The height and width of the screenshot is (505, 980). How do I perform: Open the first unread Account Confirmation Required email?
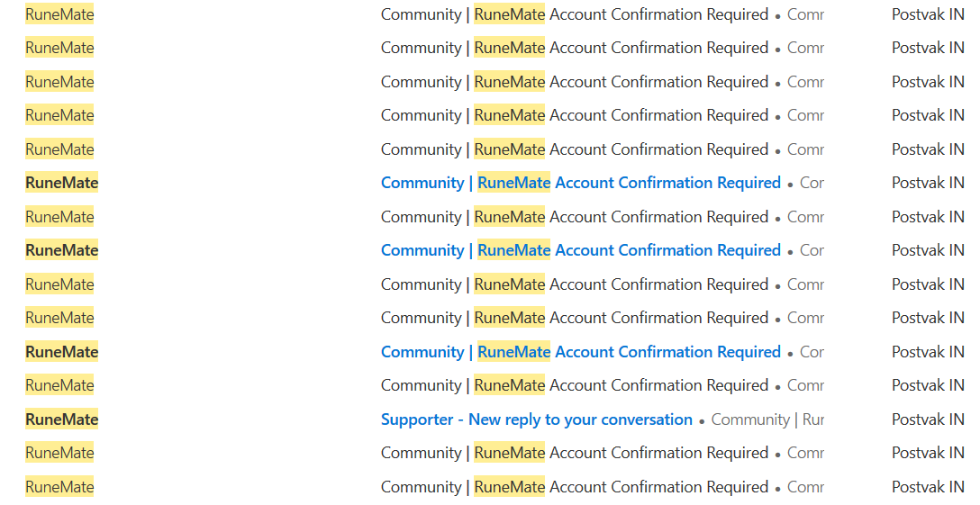580,183
